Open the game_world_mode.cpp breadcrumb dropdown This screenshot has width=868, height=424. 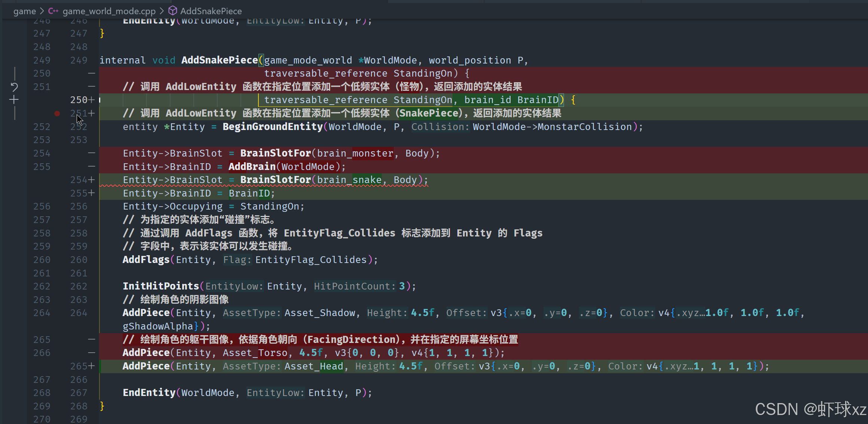click(109, 11)
